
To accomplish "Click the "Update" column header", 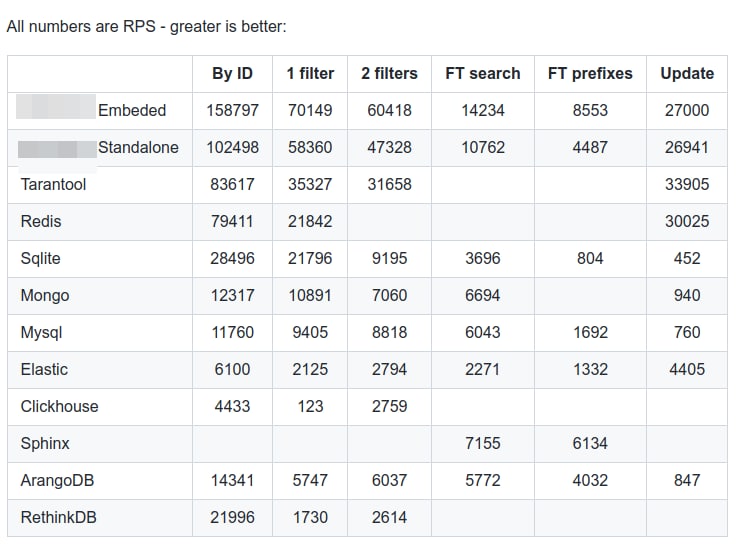I will pyautogui.click(x=687, y=73).
